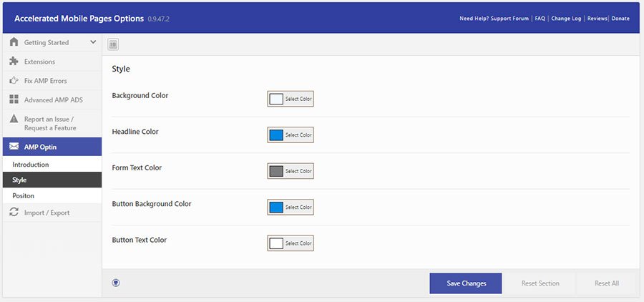Click the Advanced AMP ADS grid icon
Image resolution: width=644 pixels, height=302 pixels.
coord(14,99)
